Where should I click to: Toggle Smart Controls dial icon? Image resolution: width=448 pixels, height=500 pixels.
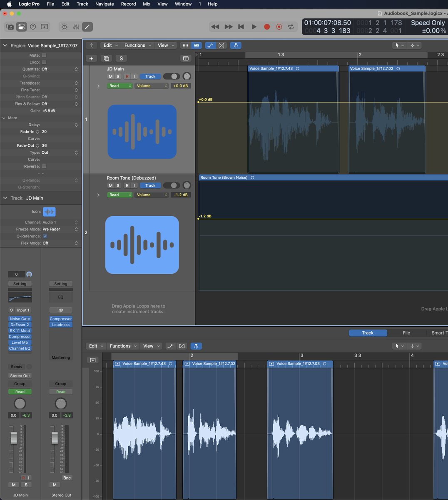tap(65, 27)
